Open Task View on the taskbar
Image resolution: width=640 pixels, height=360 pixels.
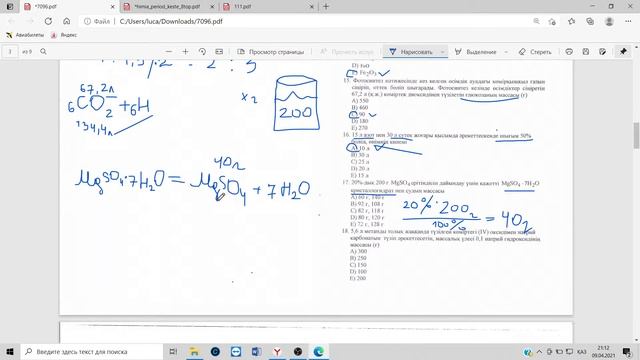173,351
